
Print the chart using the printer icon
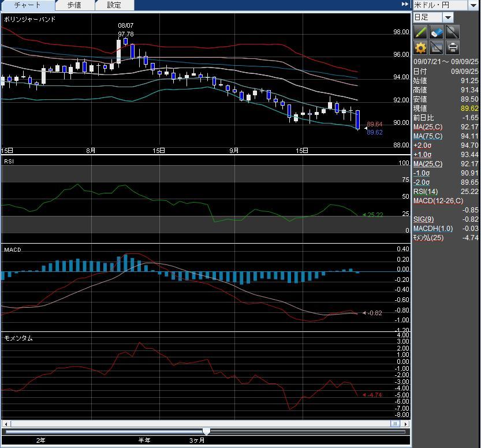[x=453, y=48]
